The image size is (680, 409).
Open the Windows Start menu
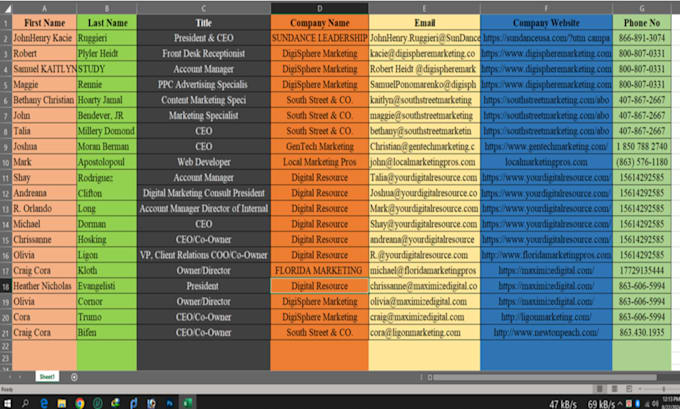[x=7, y=403]
